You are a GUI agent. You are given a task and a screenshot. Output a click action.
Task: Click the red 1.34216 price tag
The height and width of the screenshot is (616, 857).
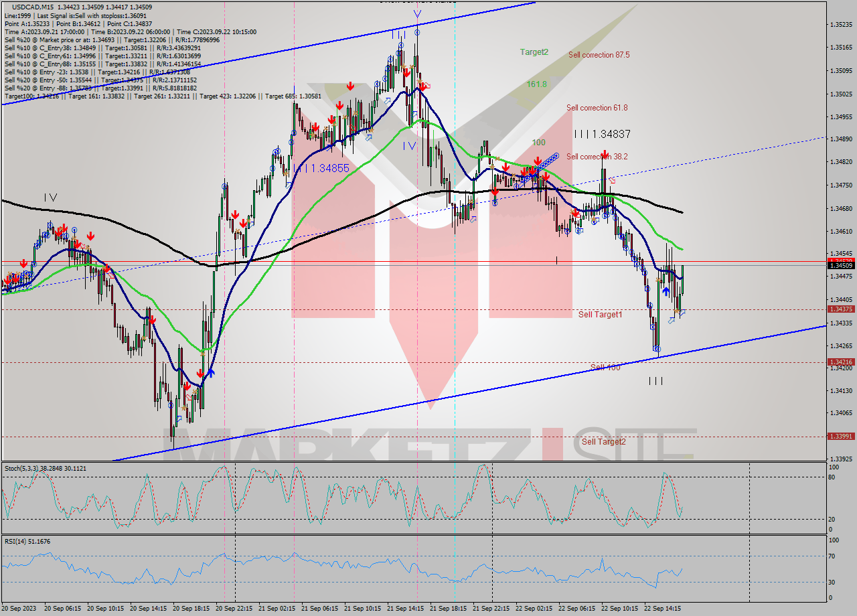pyautogui.click(x=841, y=362)
